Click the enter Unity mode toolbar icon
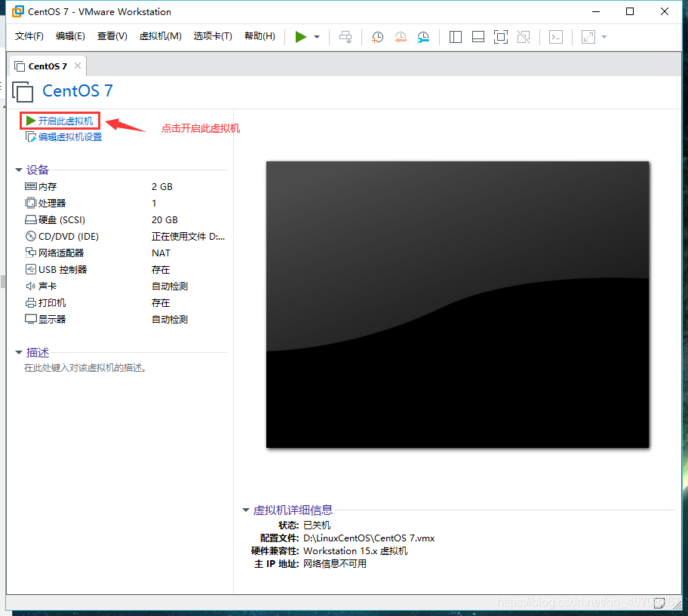The height and width of the screenshot is (616, 688). tap(524, 36)
